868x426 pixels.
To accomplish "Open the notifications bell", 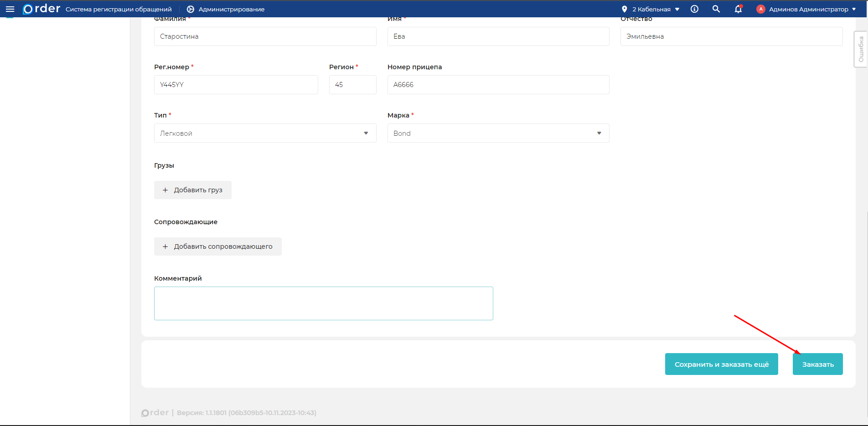I will point(738,9).
